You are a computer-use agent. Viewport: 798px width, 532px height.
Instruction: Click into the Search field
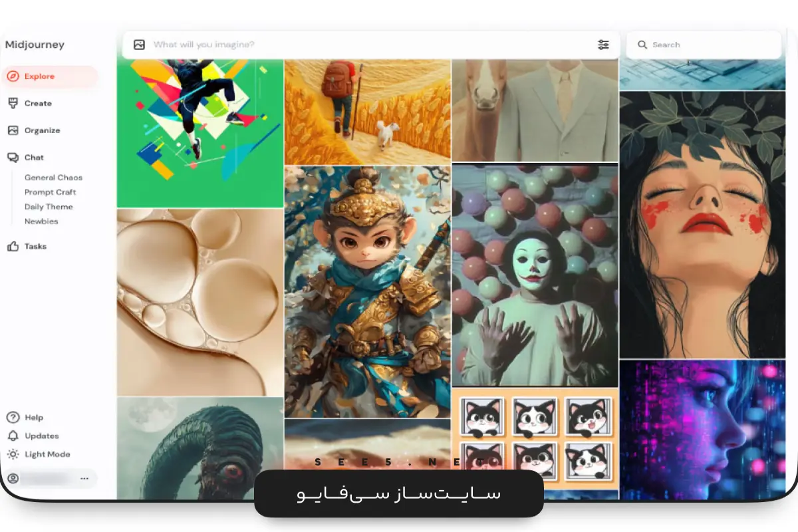pos(704,45)
